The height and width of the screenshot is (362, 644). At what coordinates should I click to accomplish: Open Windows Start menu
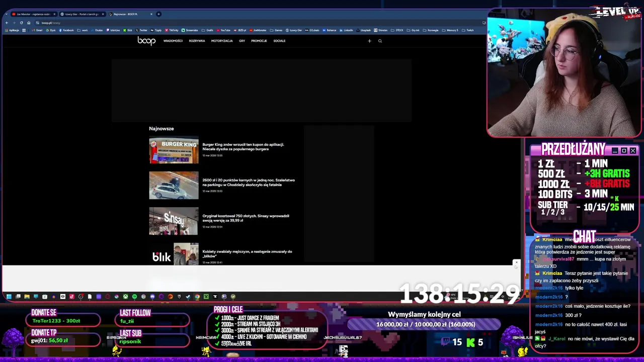tap(9, 297)
